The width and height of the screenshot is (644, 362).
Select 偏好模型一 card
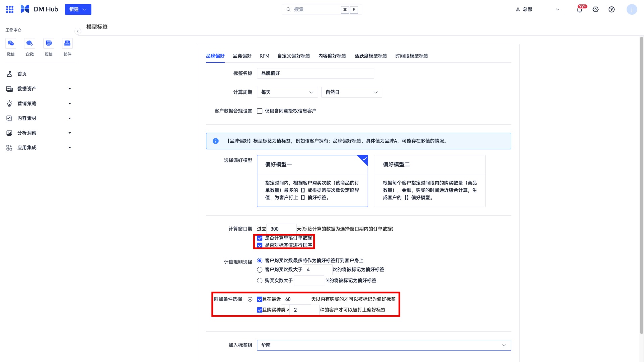coord(312,181)
